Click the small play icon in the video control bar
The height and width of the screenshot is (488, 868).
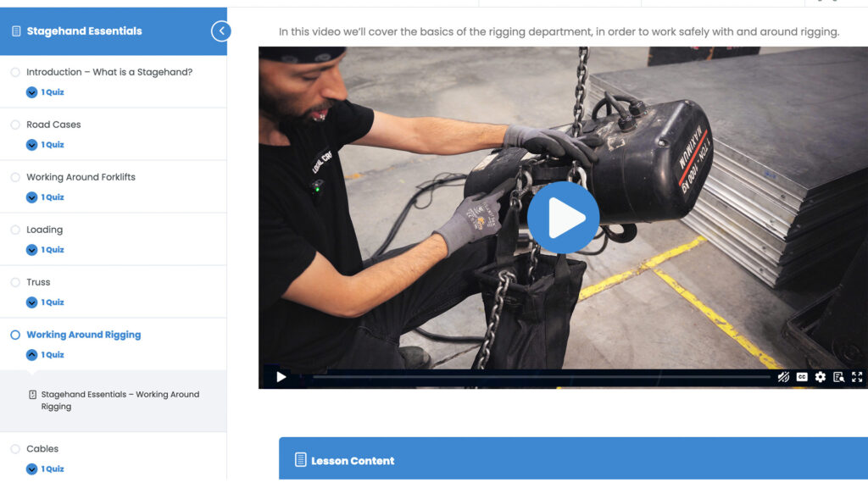click(x=281, y=377)
